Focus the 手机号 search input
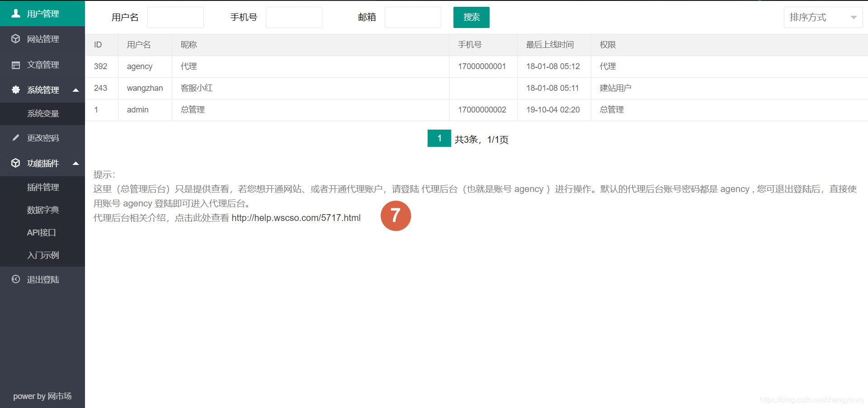 294,17
